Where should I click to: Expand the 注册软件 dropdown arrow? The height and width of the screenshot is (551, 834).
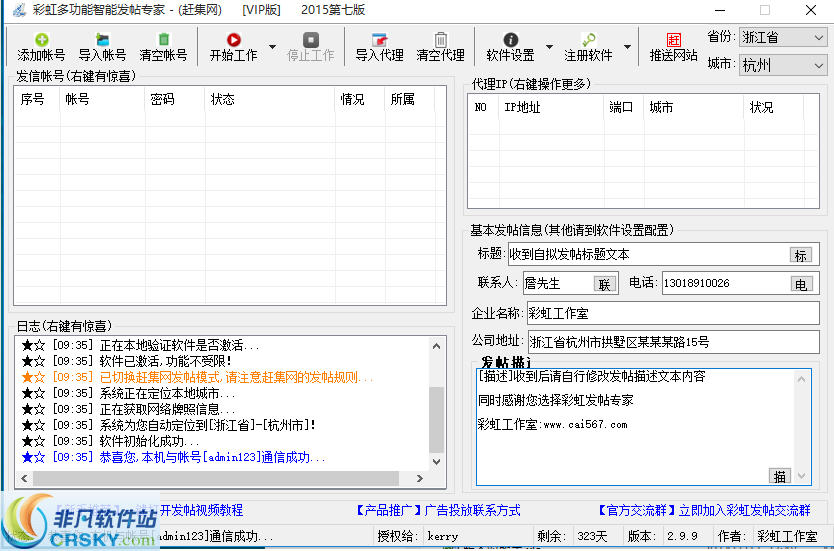coord(627,47)
